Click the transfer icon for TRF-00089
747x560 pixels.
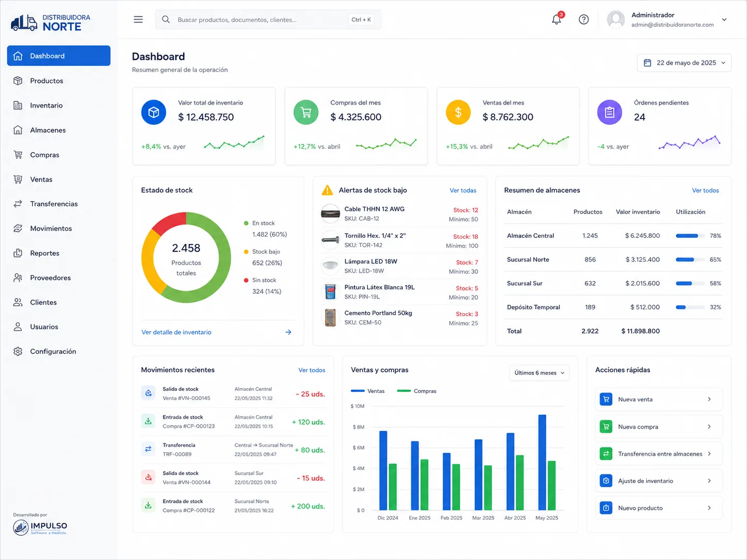pos(149,449)
